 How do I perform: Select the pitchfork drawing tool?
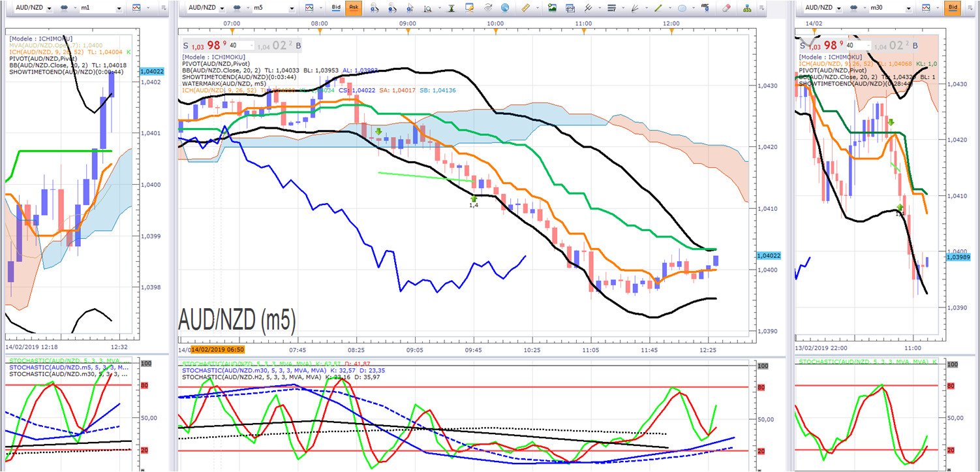pos(589,8)
